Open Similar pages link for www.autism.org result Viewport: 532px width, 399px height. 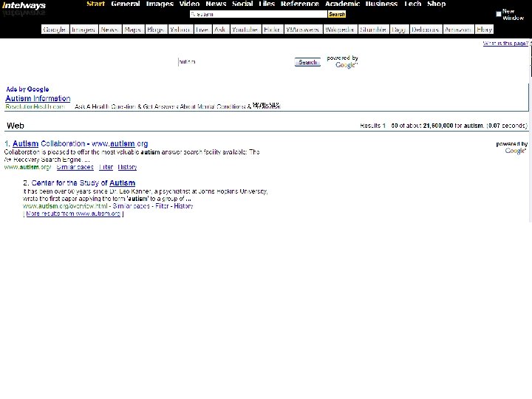tap(75, 167)
